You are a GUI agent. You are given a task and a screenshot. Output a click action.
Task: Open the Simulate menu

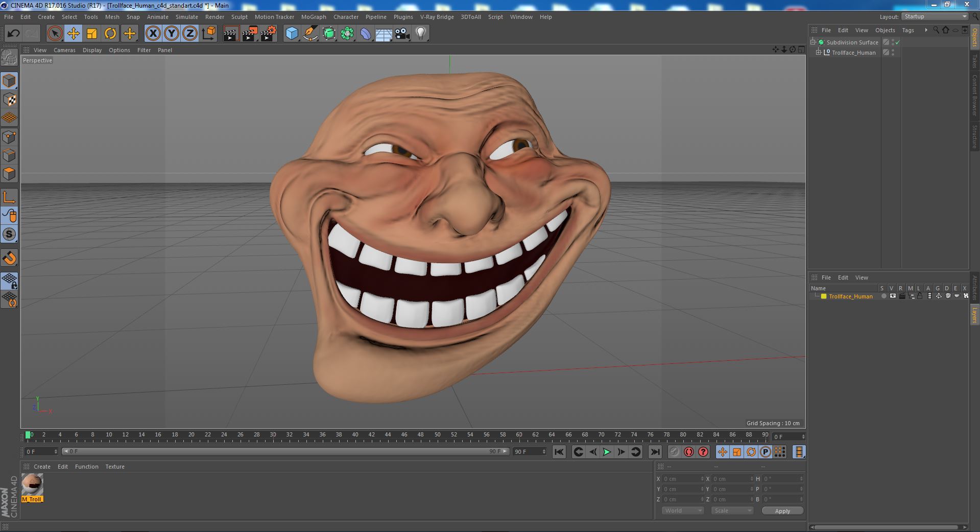[187, 17]
